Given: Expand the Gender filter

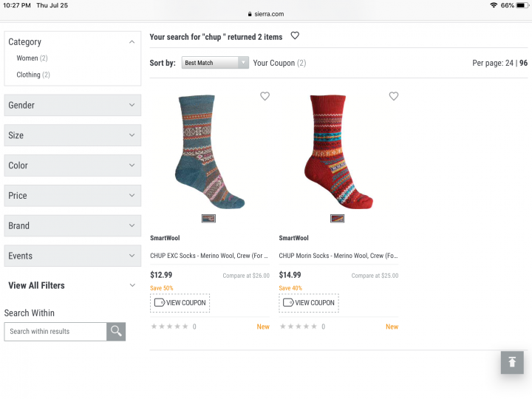Looking at the screenshot, I should point(72,105).
